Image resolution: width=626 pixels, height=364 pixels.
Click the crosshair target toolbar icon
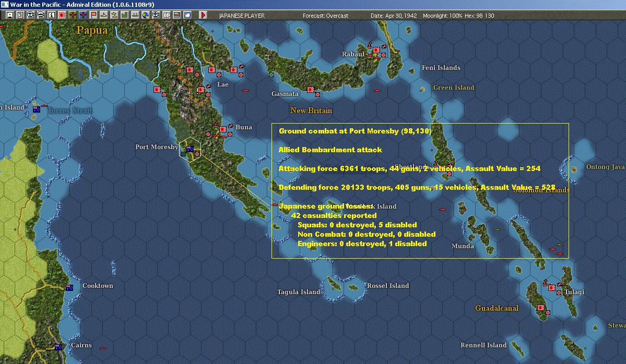[x=156, y=15]
